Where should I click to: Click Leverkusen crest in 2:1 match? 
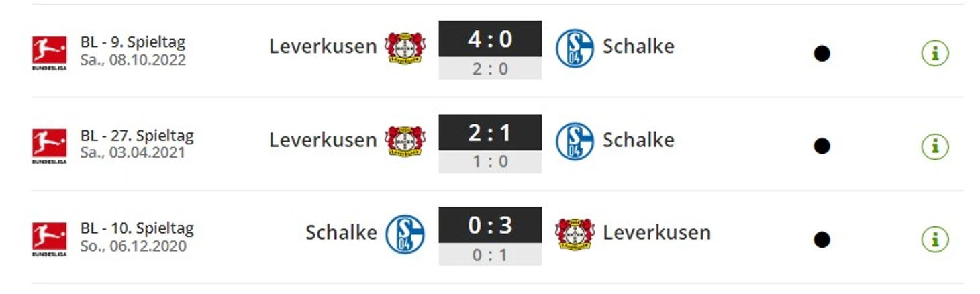(405, 141)
